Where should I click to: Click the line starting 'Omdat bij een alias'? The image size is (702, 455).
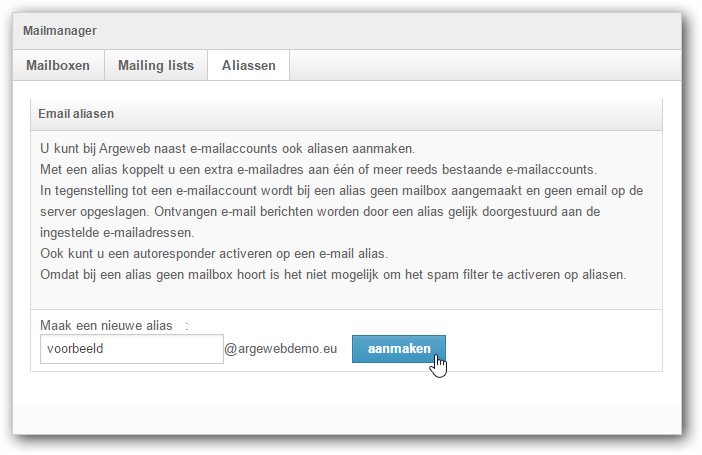point(333,275)
